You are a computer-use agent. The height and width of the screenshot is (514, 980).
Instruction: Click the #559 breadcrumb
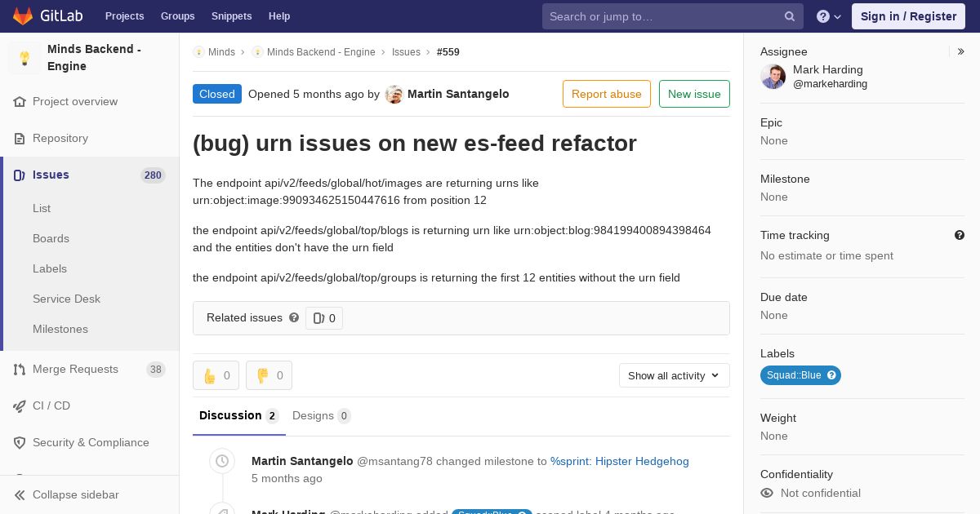pyautogui.click(x=448, y=52)
